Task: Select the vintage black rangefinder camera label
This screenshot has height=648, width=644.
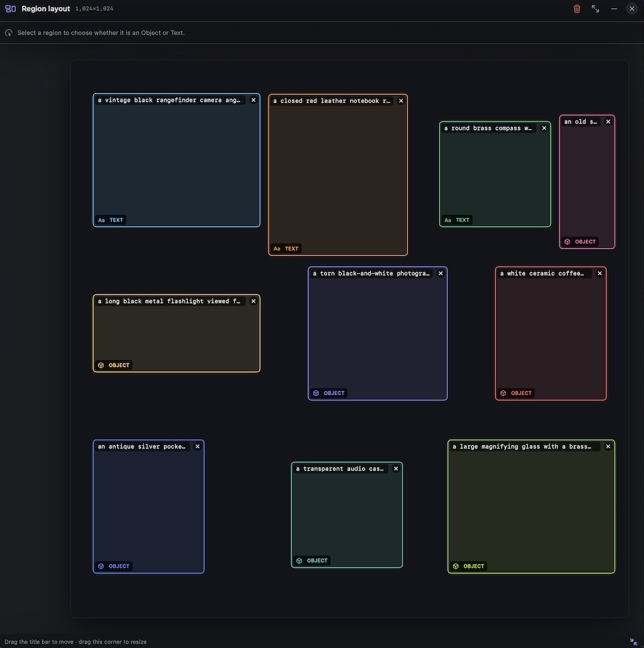Action: point(169,100)
